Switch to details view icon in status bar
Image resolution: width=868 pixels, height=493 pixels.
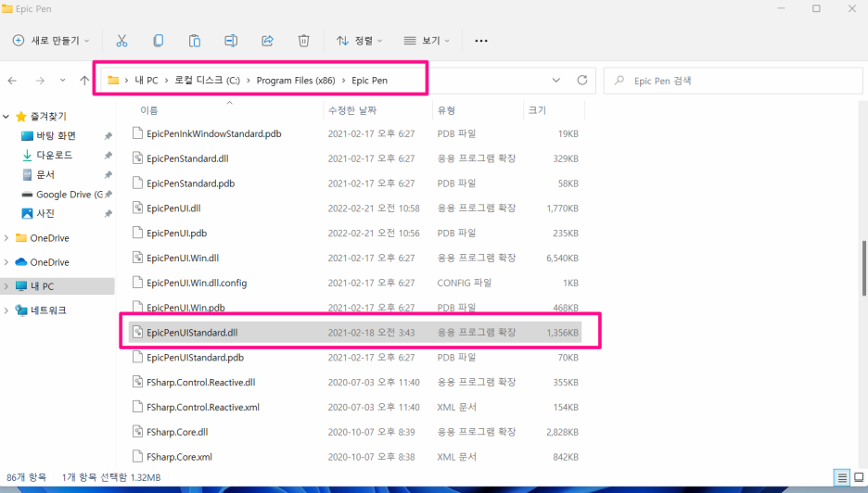842,477
